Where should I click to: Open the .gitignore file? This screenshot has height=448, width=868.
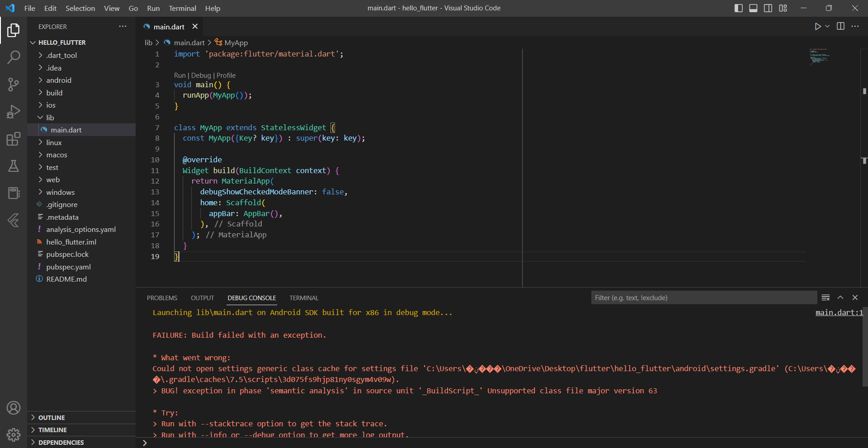pos(81,204)
